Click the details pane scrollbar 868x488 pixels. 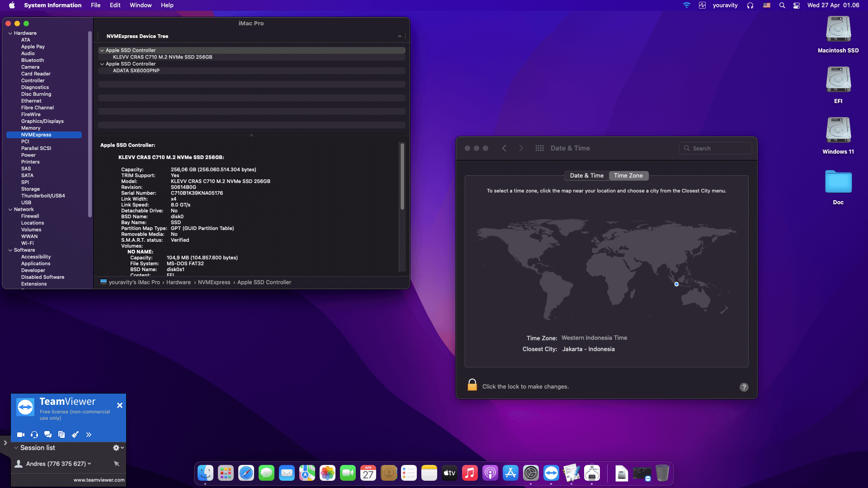[x=402, y=176]
